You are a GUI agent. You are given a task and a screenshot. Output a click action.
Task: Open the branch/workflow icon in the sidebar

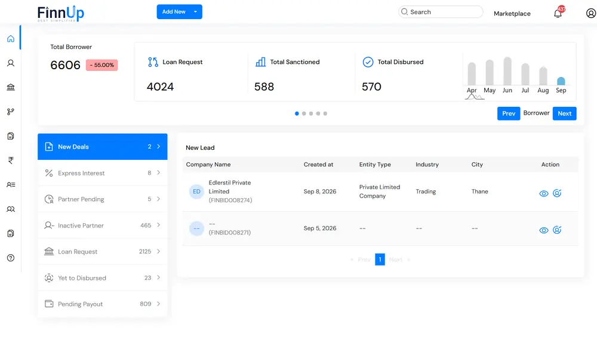click(11, 112)
